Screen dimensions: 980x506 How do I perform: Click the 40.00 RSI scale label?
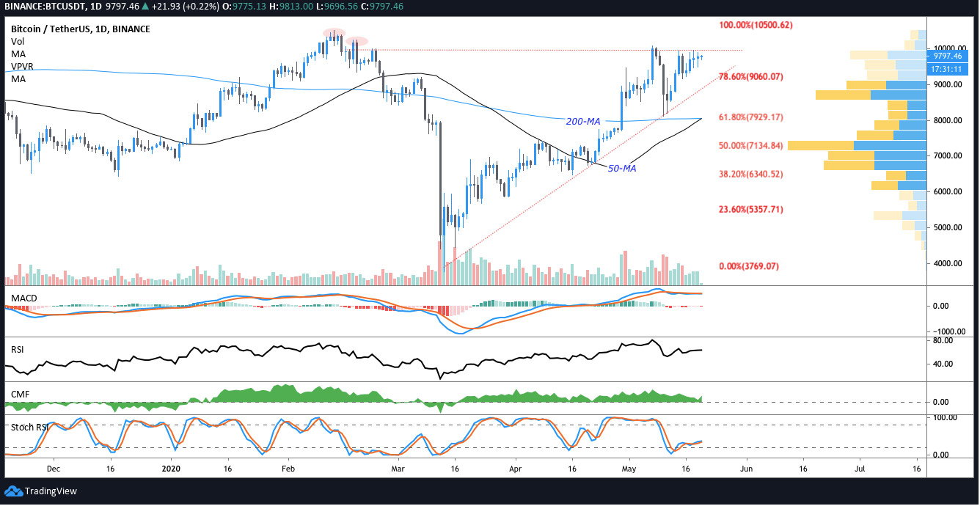pos(943,364)
